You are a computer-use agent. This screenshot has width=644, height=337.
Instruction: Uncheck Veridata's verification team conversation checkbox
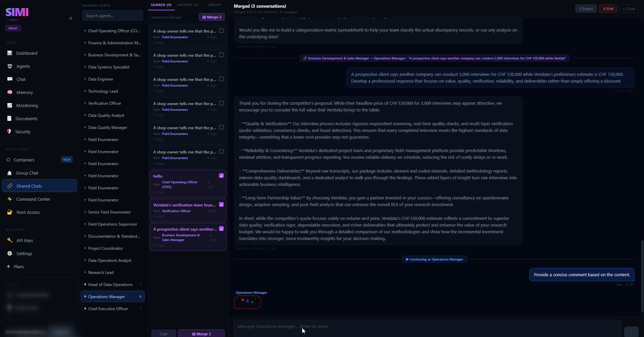(221, 204)
